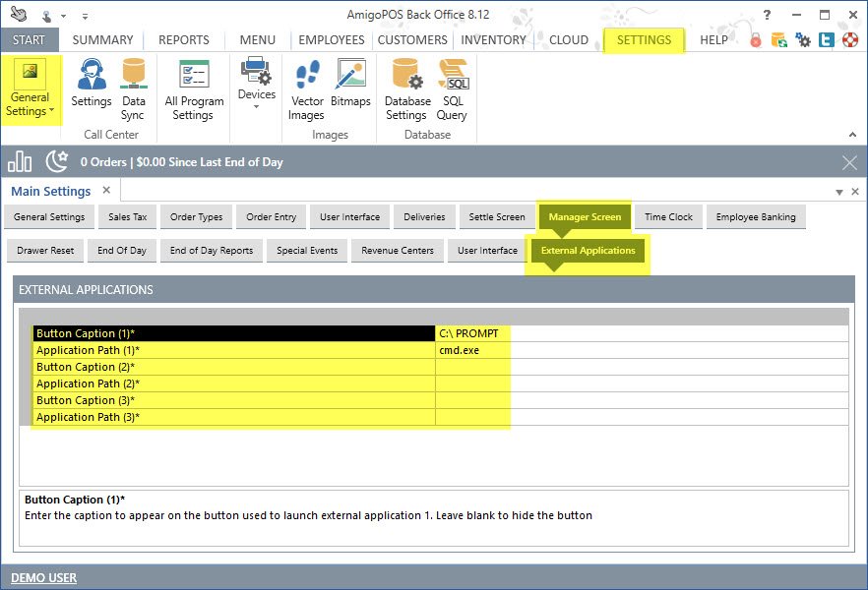Expand the Devices dropdown menu
The width and height of the screenshot is (868, 590).
[257, 96]
